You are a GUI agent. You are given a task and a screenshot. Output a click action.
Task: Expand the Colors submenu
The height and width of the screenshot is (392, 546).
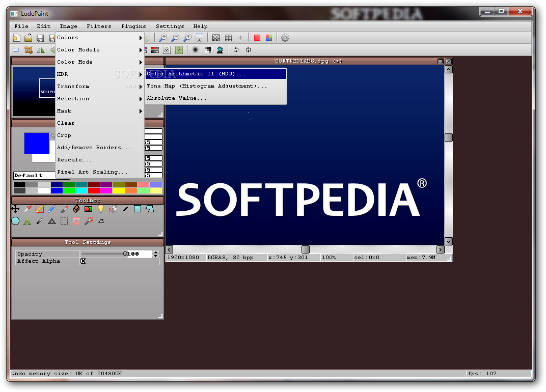pos(100,38)
